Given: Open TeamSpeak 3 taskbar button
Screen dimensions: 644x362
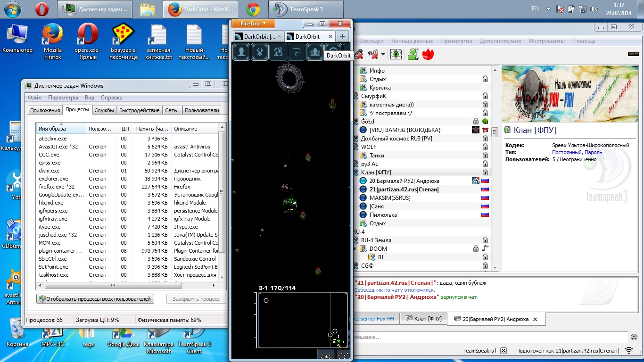Looking at the screenshot, I should [x=305, y=8].
